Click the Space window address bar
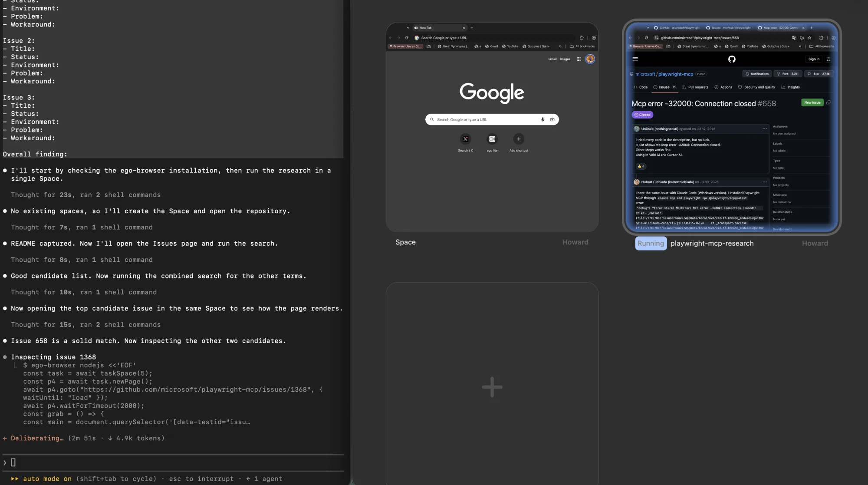 click(x=494, y=38)
